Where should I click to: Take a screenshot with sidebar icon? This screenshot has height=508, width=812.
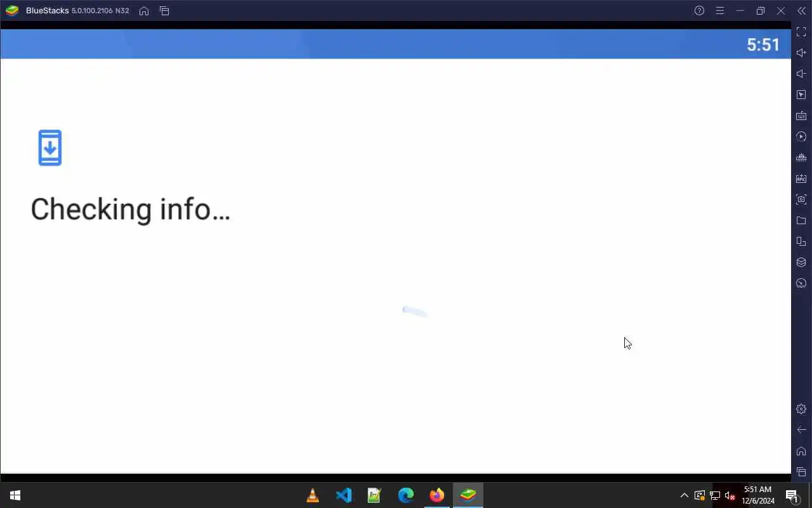[x=801, y=199]
